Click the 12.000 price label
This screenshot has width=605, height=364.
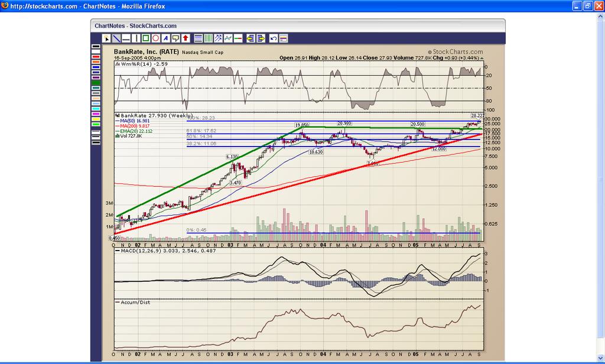439,148
